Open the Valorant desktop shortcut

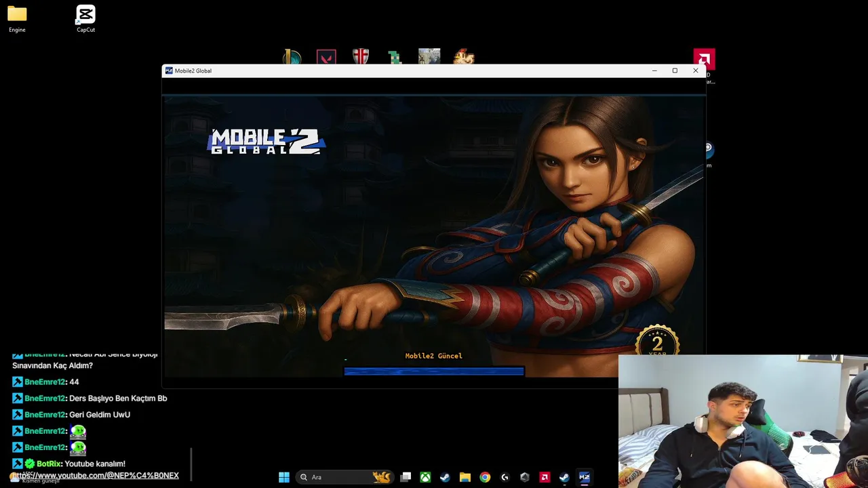pos(326,57)
